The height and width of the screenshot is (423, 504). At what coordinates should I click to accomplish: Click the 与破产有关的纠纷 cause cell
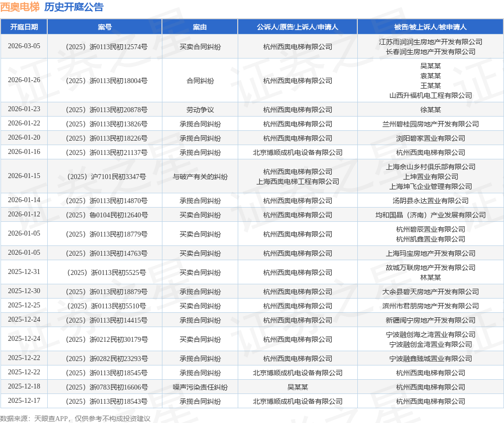(x=200, y=177)
